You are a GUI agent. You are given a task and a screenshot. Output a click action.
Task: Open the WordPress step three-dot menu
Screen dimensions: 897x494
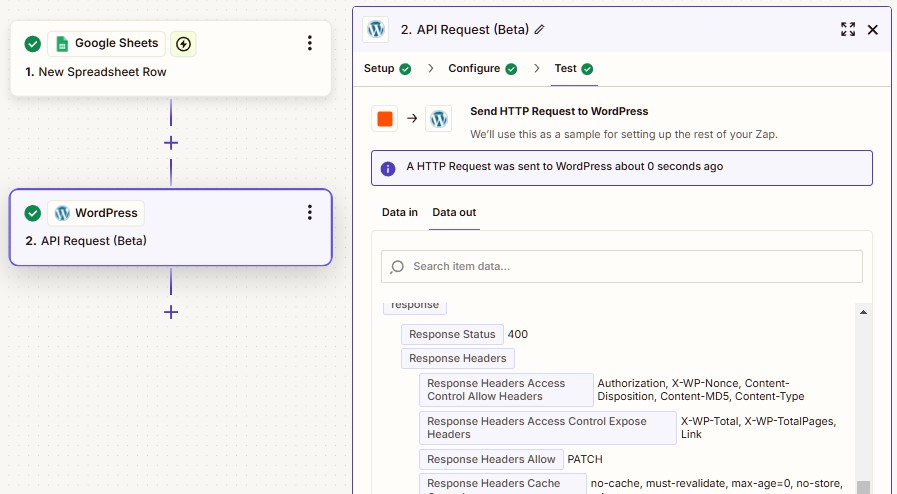(309, 213)
